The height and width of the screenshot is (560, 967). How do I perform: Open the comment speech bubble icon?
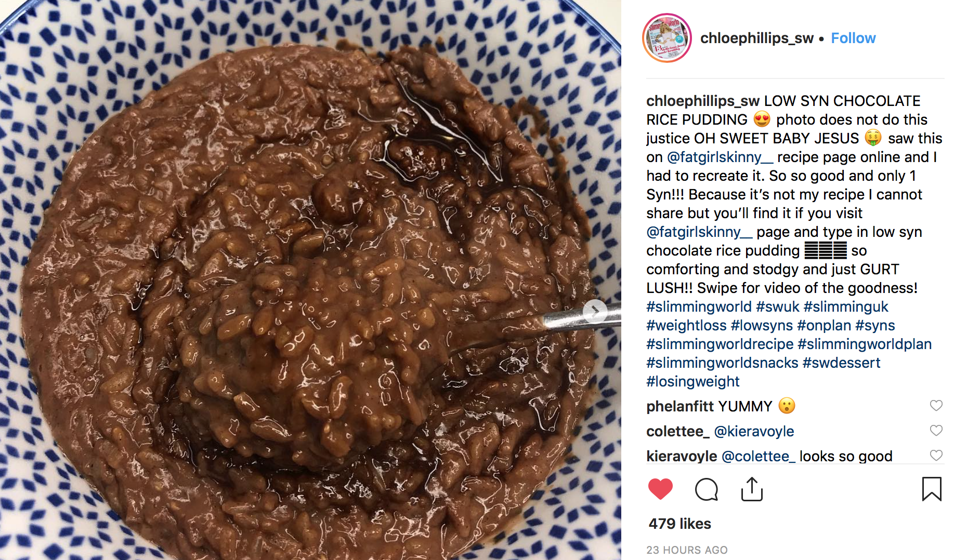click(707, 489)
